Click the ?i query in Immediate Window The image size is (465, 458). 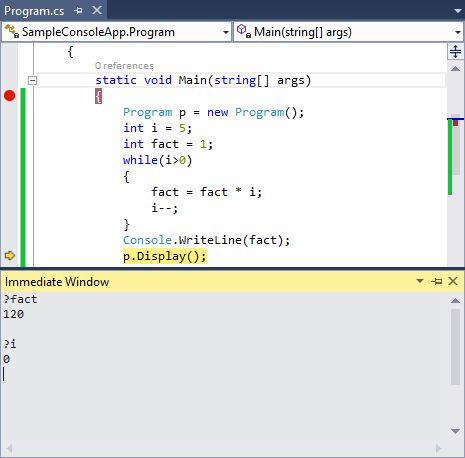pyautogui.click(x=10, y=344)
